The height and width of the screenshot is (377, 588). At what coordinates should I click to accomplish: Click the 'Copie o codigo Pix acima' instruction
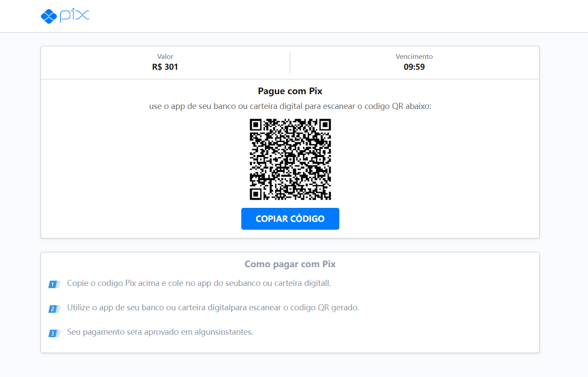click(199, 283)
